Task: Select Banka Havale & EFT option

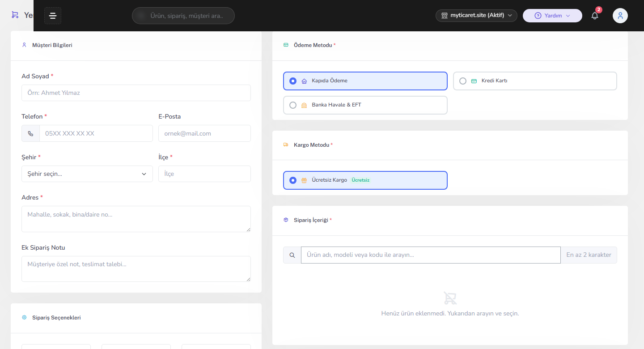Action: coord(365,105)
